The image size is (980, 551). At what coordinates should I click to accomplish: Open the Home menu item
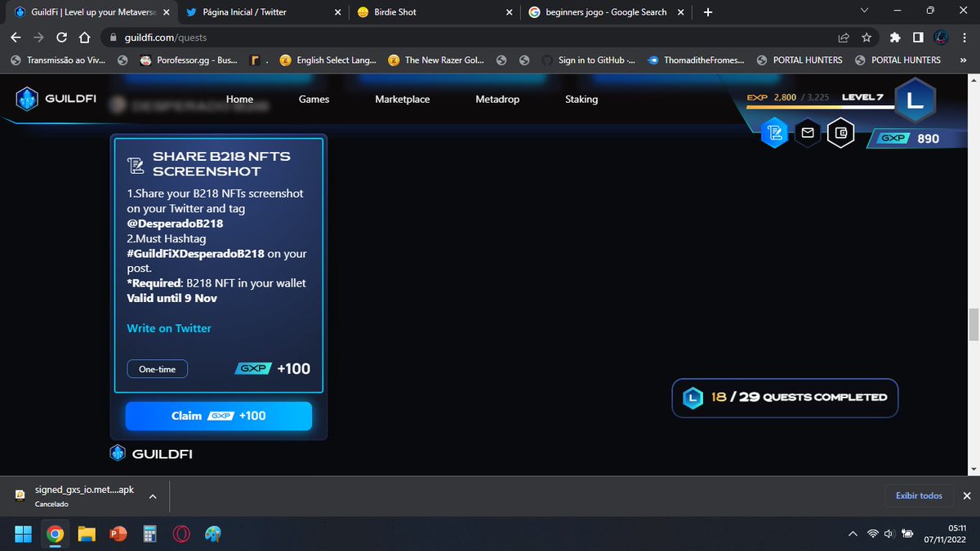point(239,99)
